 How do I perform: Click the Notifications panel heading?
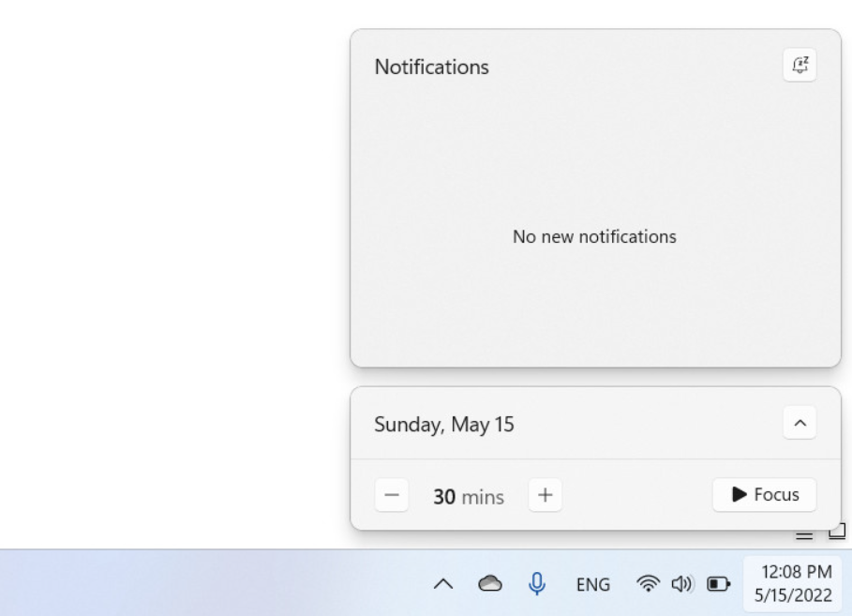[431, 68]
